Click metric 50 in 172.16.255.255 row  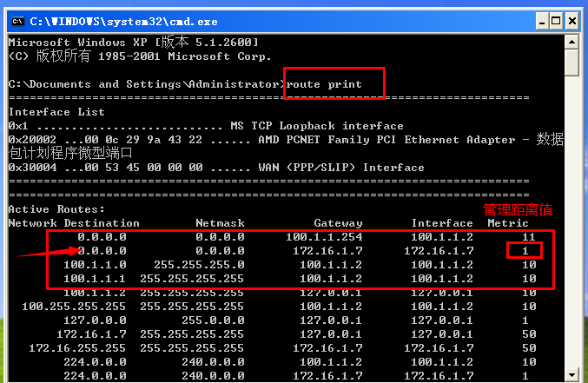point(529,347)
